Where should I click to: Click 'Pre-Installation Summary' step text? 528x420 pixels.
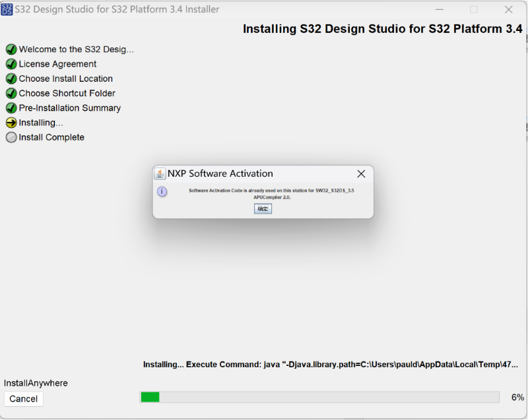(70, 108)
